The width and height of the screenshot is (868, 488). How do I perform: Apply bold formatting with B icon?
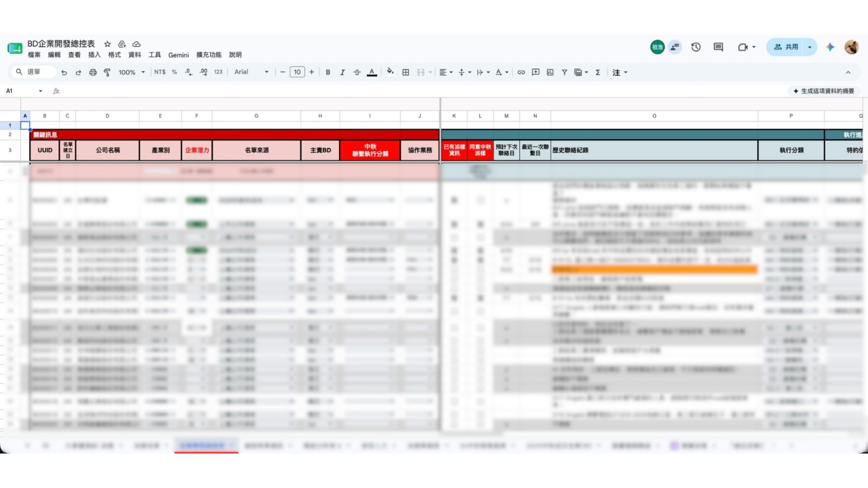point(328,72)
